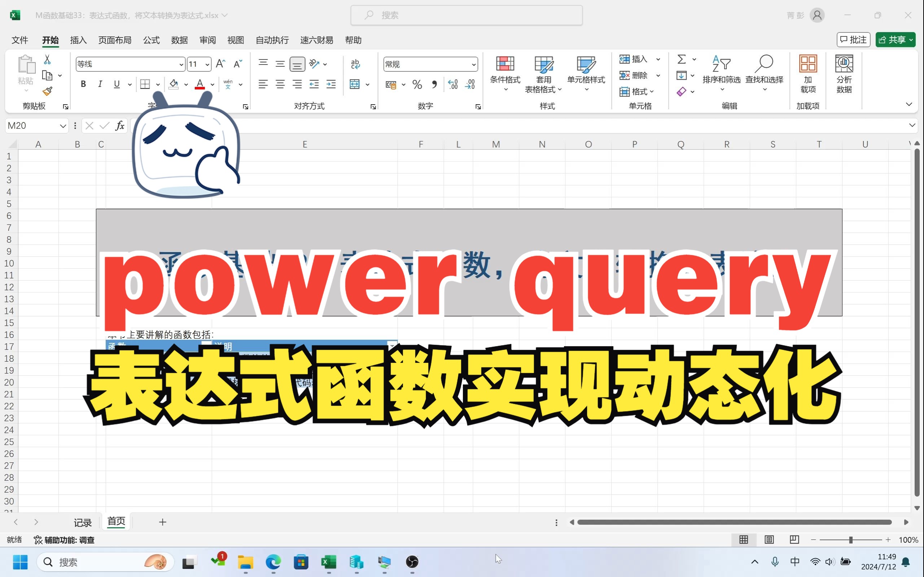This screenshot has height=577, width=924.
Task: Click the AutoSum sigma icon
Action: [682, 59]
